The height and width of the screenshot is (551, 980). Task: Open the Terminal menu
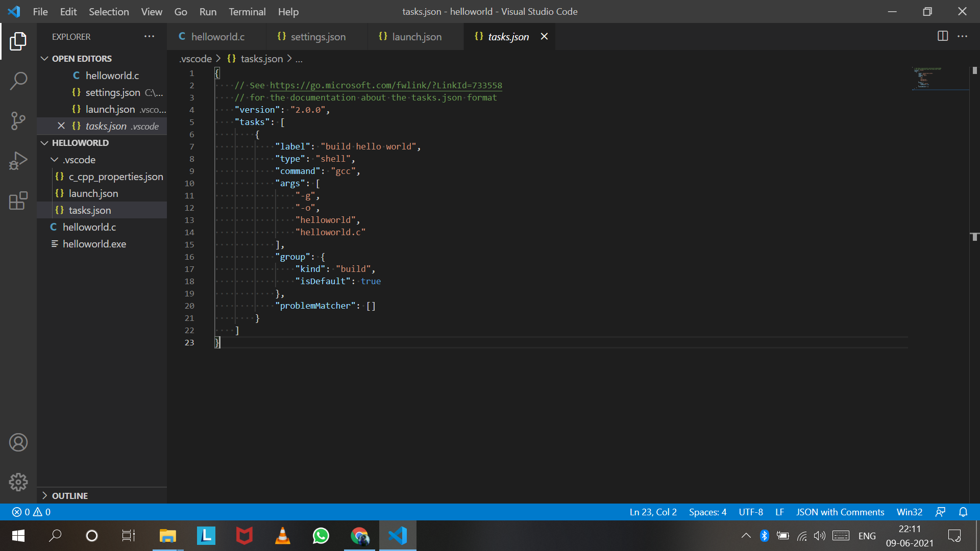(247, 11)
